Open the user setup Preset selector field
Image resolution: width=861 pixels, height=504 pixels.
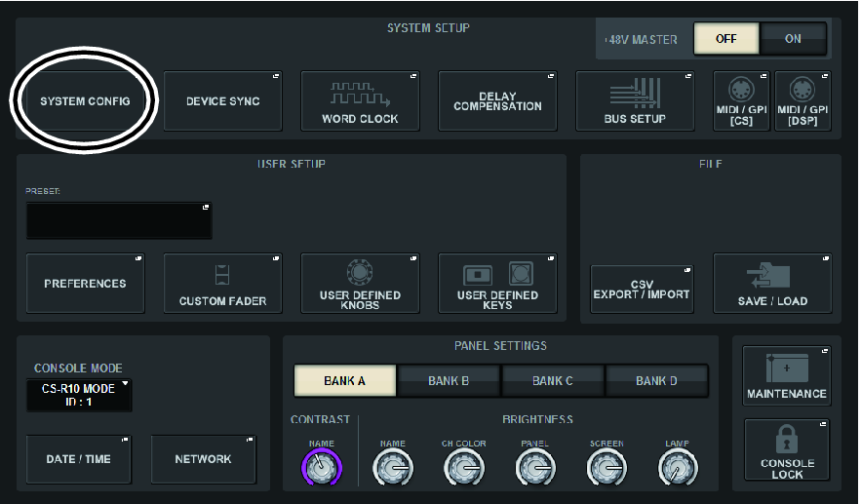point(119,221)
